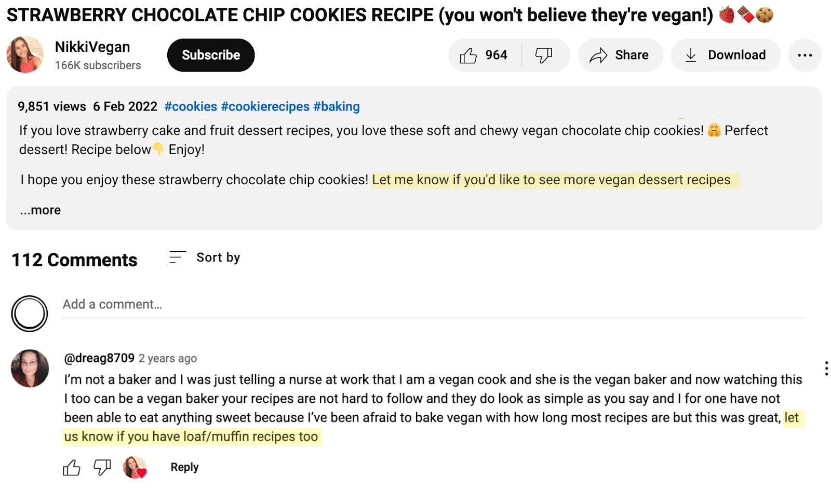
Task: Click the 2 years ago comment timestamp
Action: [x=167, y=358]
